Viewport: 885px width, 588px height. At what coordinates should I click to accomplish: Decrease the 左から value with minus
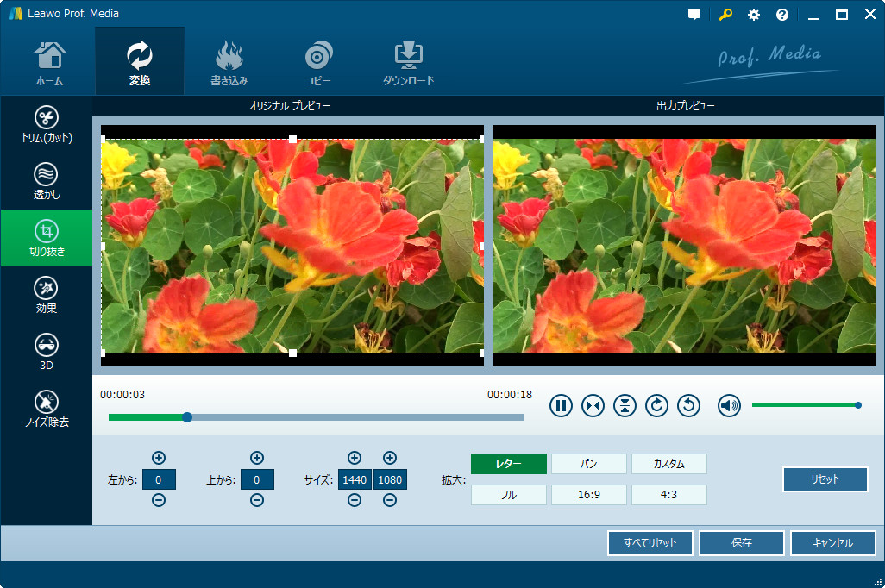click(x=159, y=500)
